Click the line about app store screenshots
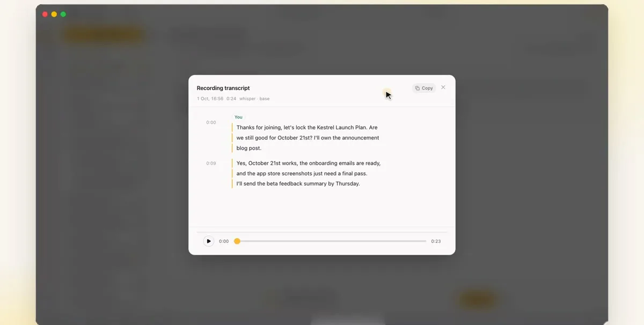Viewport: 644px width, 325px height. [x=302, y=173]
